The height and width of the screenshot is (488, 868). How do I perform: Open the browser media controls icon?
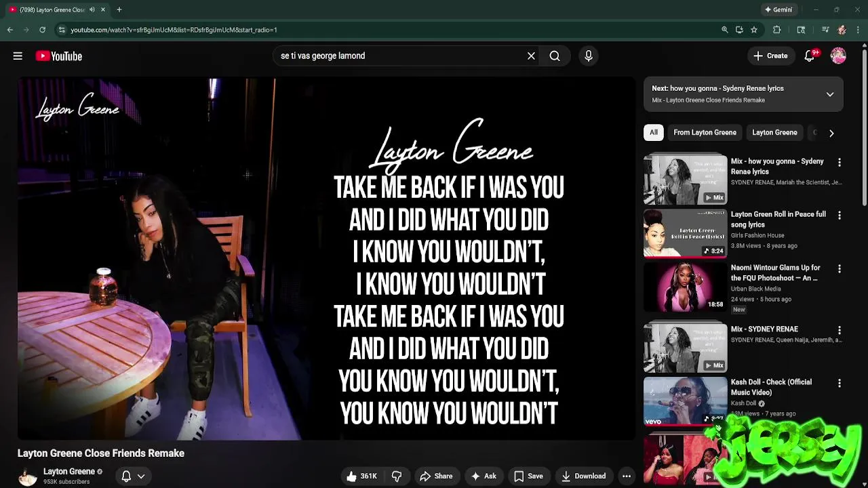[x=825, y=30]
